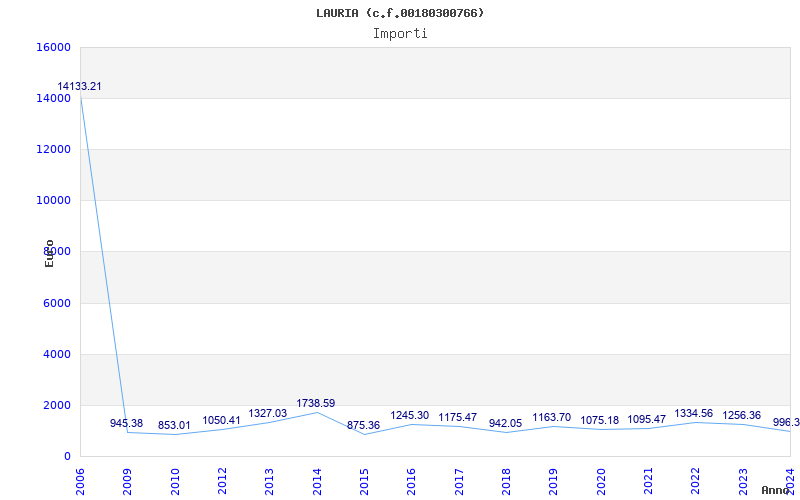The image size is (800, 500).
Task: Select the 1334.56 data label
Action: point(693,413)
